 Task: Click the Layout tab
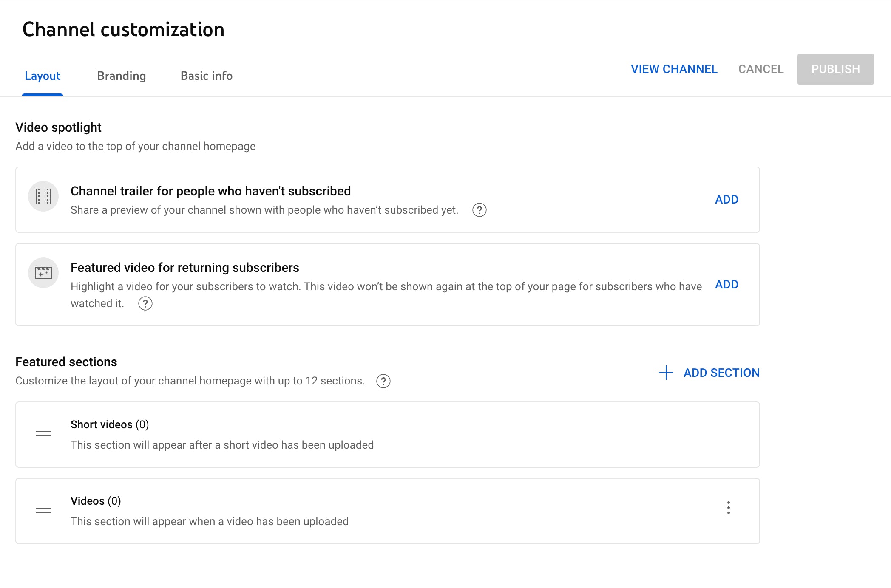[43, 76]
